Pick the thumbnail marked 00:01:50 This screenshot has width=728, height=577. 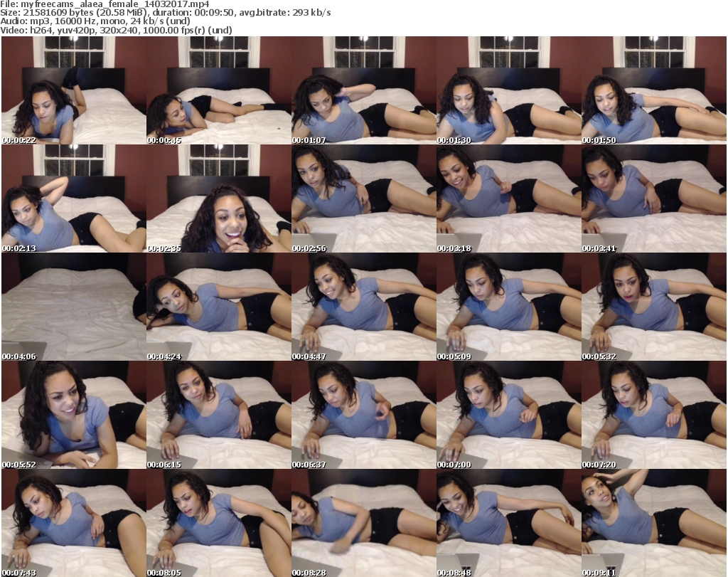click(654, 90)
